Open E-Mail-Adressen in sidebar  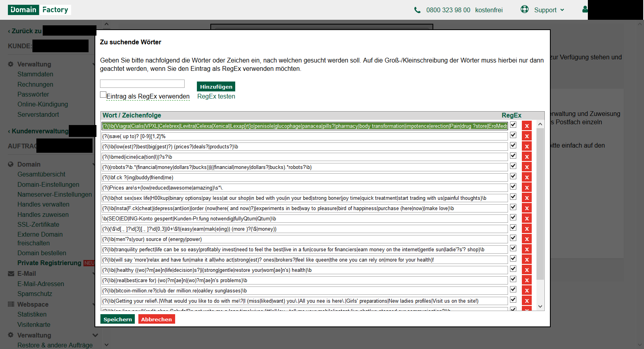tap(41, 284)
